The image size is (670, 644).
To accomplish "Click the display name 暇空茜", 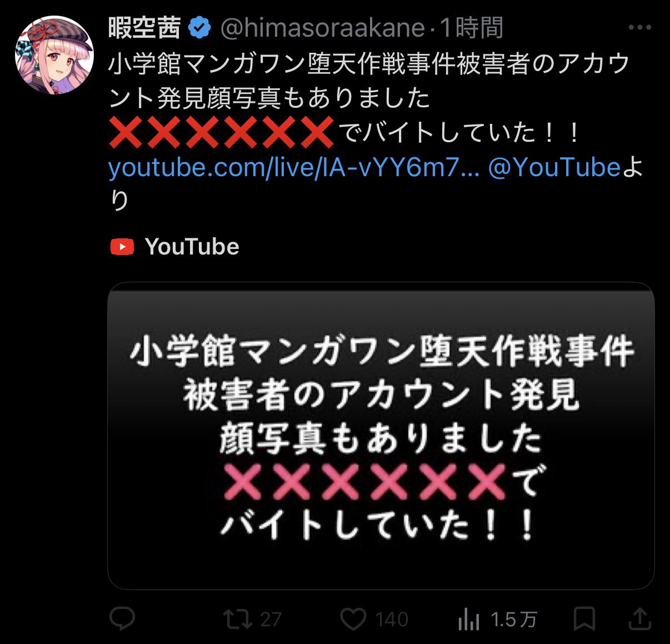I will (x=145, y=28).
